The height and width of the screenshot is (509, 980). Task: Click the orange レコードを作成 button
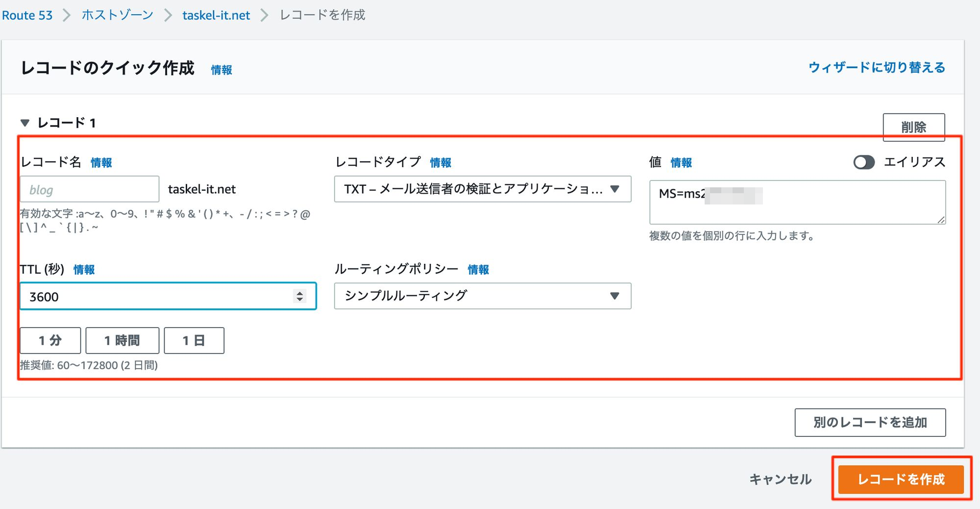click(x=901, y=479)
